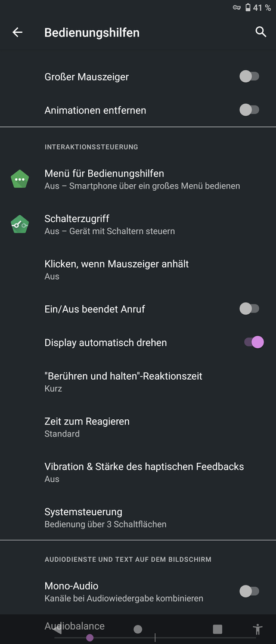
Task: Tap the green Schalterzugriff switch icon
Action: pyautogui.click(x=20, y=225)
